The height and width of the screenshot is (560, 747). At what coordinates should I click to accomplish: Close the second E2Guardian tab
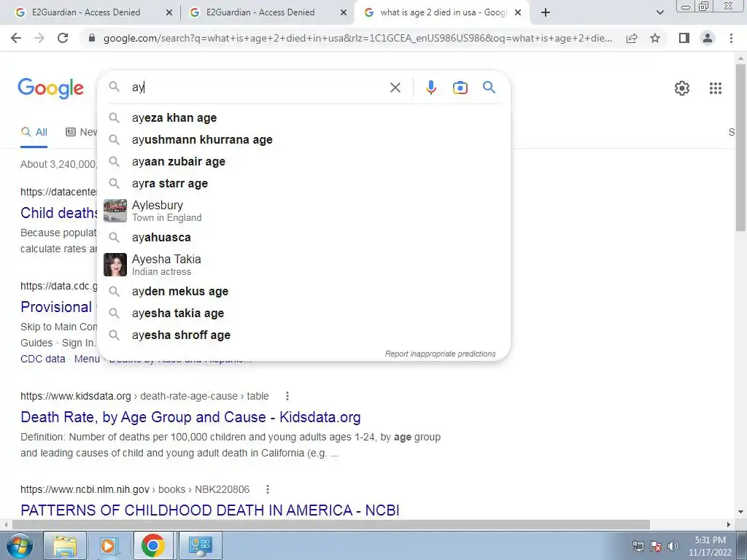[x=343, y=13]
